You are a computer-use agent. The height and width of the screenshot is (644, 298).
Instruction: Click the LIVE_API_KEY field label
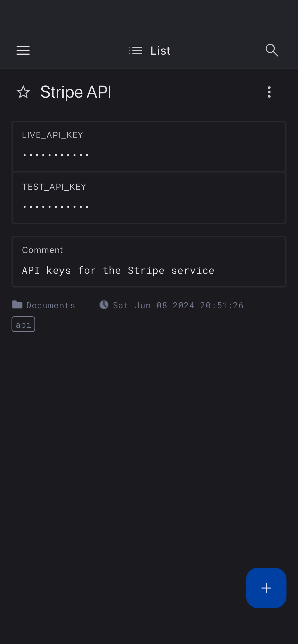[x=52, y=135]
